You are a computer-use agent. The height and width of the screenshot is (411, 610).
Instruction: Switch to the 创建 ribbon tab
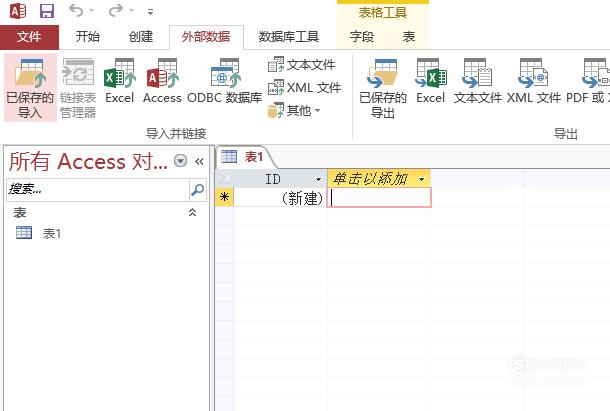coord(141,37)
